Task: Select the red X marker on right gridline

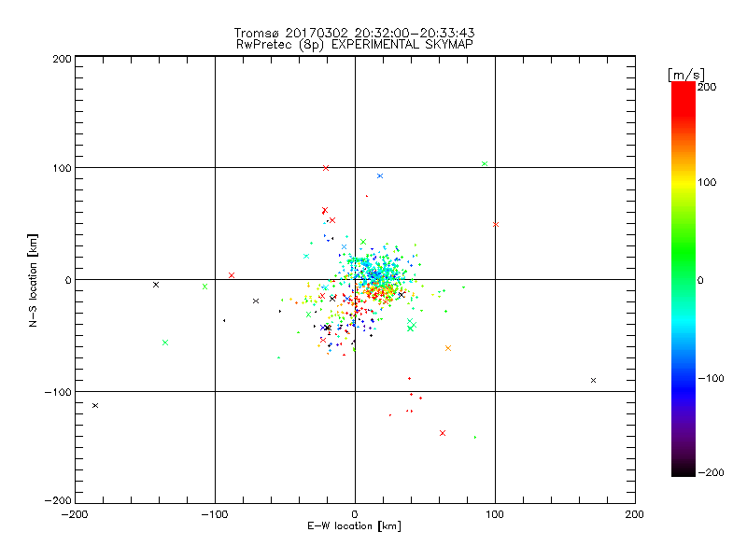Action: coord(496,224)
